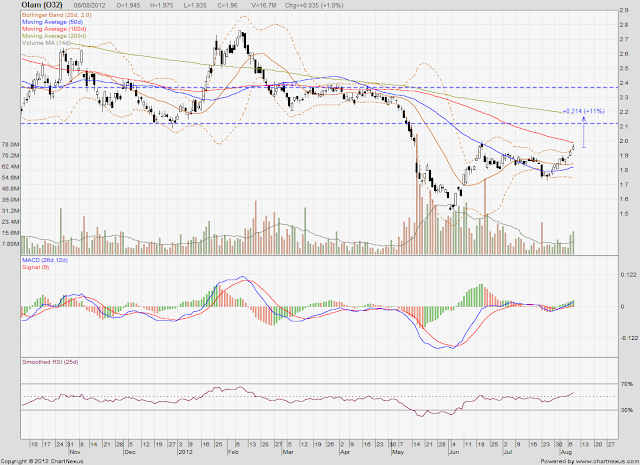Click the 2012 year label on time axis
The width and height of the screenshot is (640, 465).
click(185, 452)
